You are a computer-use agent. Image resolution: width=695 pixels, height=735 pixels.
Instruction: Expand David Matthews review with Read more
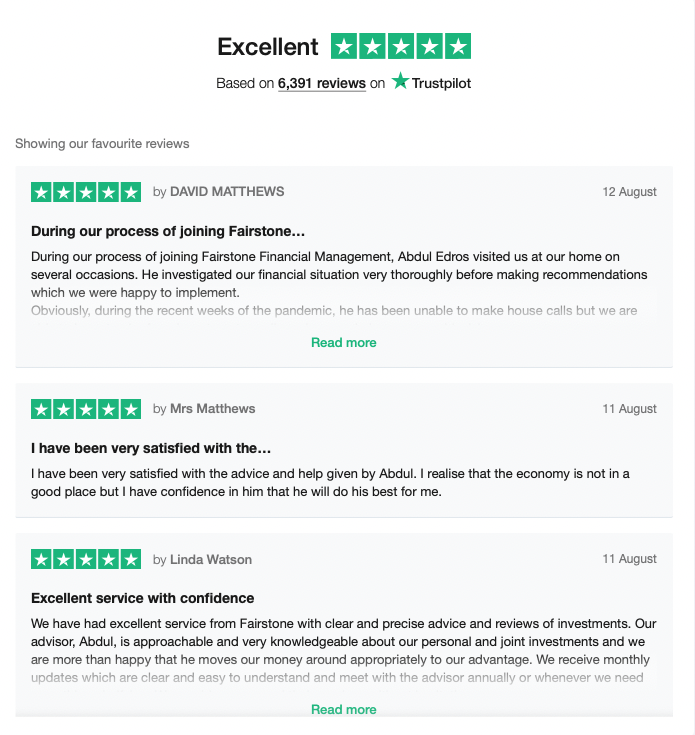point(344,343)
